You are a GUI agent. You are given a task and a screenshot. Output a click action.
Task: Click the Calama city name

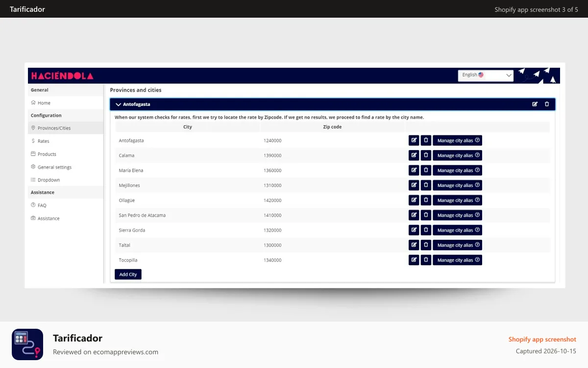tap(126, 156)
